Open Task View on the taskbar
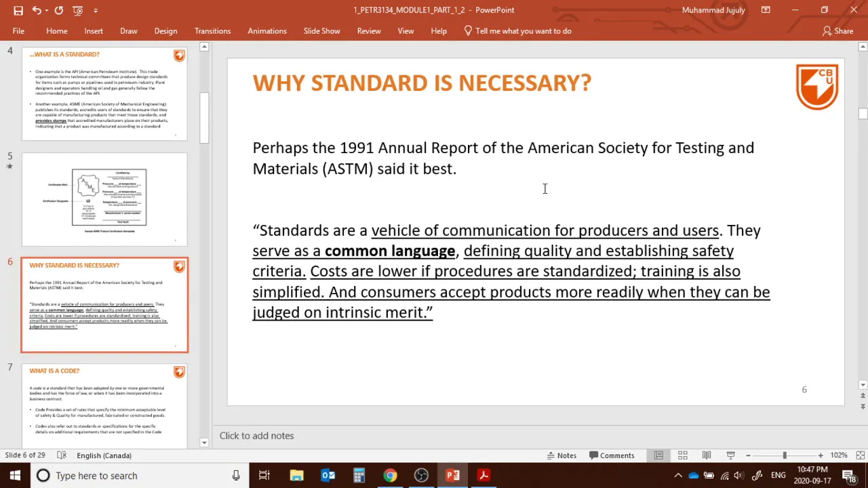Viewport: 868px width, 488px height. coord(264,476)
